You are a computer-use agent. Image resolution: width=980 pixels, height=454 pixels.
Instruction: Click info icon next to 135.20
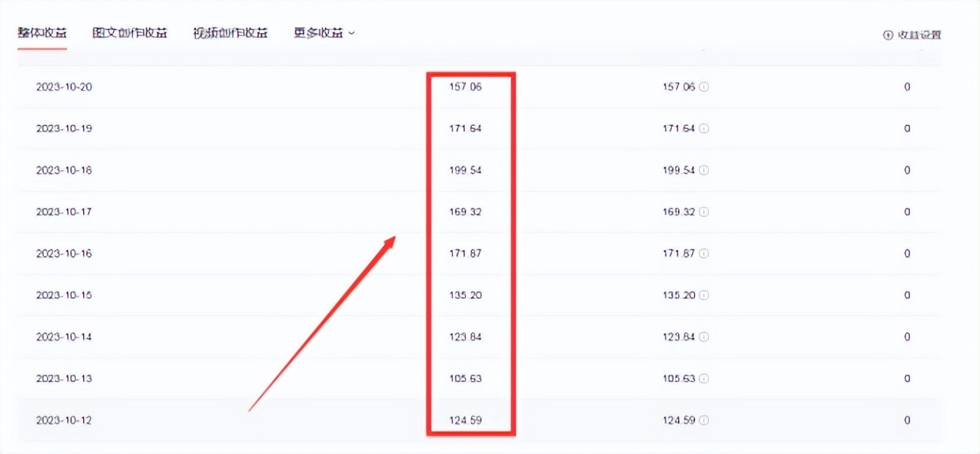pyautogui.click(x=704, y=295)
